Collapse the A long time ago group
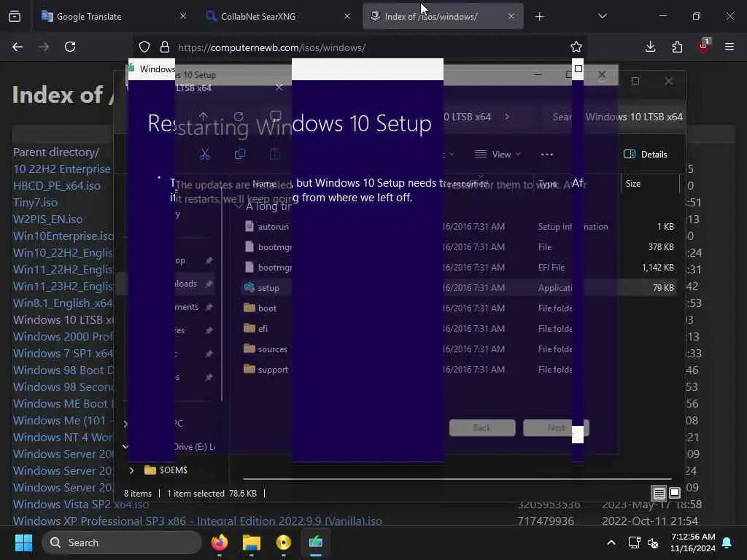Viewport: 747px width, 560px height. [239, 206]
